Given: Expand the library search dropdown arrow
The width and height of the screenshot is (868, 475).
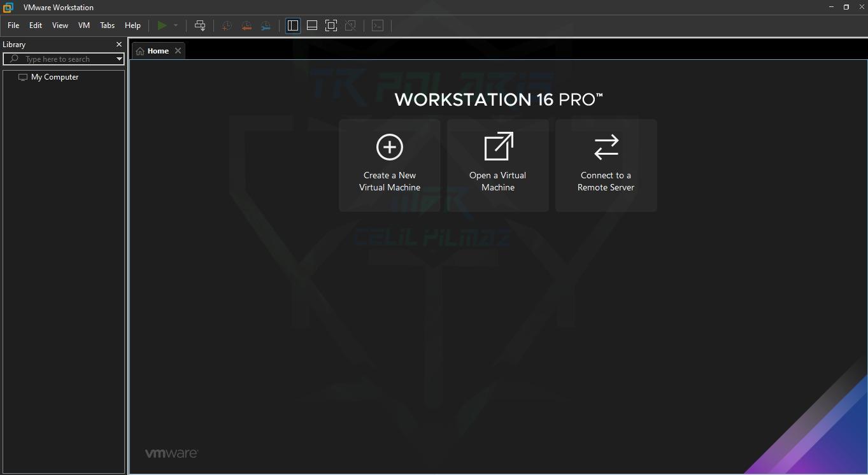Looking at the screenshot, I should pos(119,59).
